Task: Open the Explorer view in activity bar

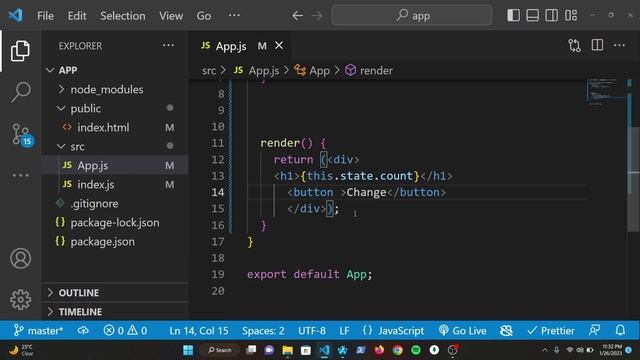Action: (20, 51)
